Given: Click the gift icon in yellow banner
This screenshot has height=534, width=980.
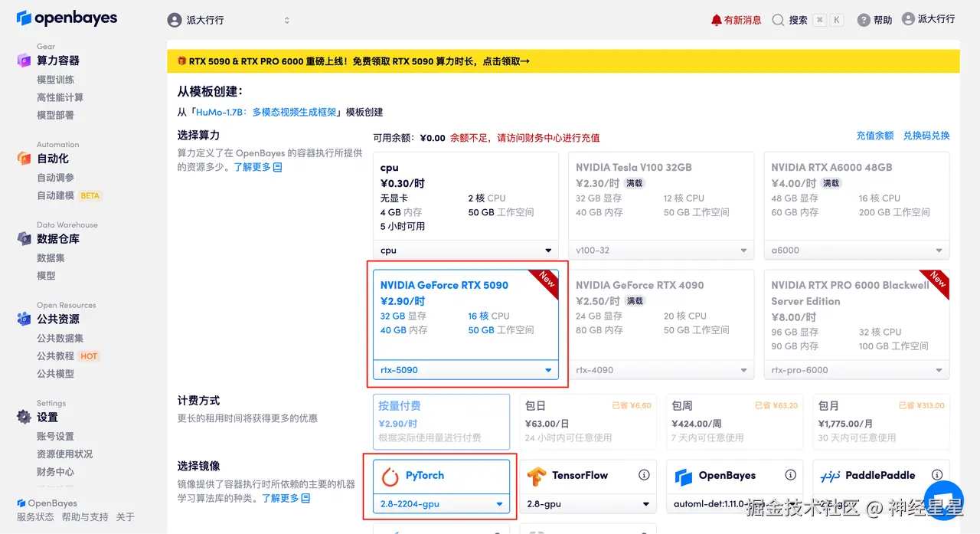Looking at the screenshot, I should tap(181, 61).
